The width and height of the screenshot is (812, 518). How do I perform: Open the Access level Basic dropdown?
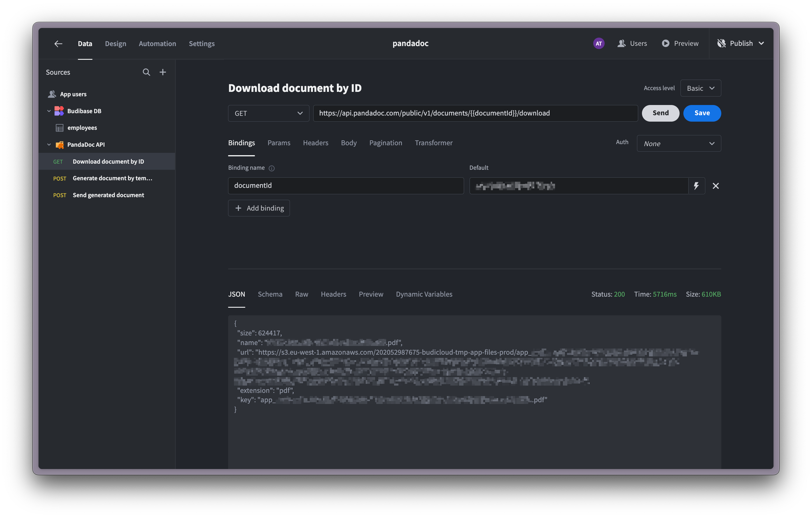pos(700,88)
